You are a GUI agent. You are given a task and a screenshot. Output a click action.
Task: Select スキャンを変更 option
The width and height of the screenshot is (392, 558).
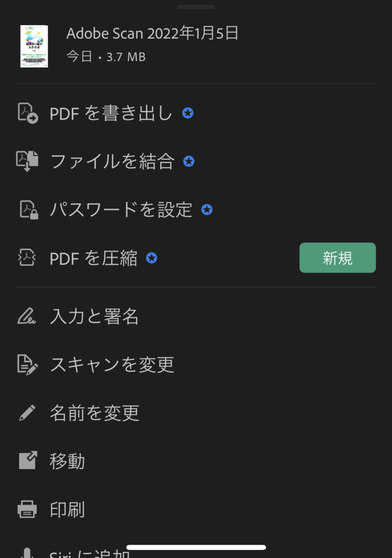pos(196,365)
